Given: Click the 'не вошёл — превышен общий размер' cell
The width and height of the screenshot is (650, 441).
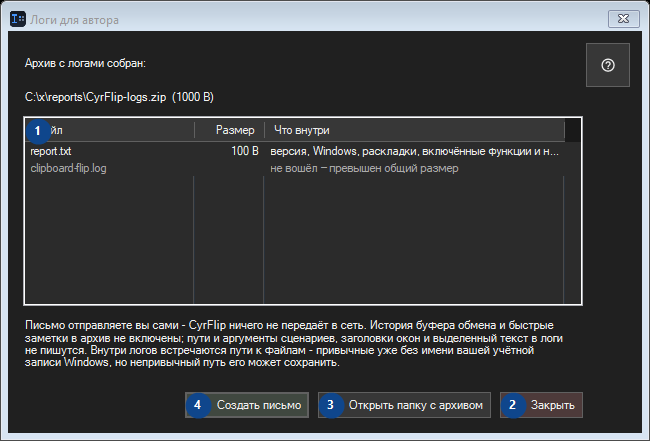Looking at the screenshot, I should pyautogui.click(x=364, y=168).
